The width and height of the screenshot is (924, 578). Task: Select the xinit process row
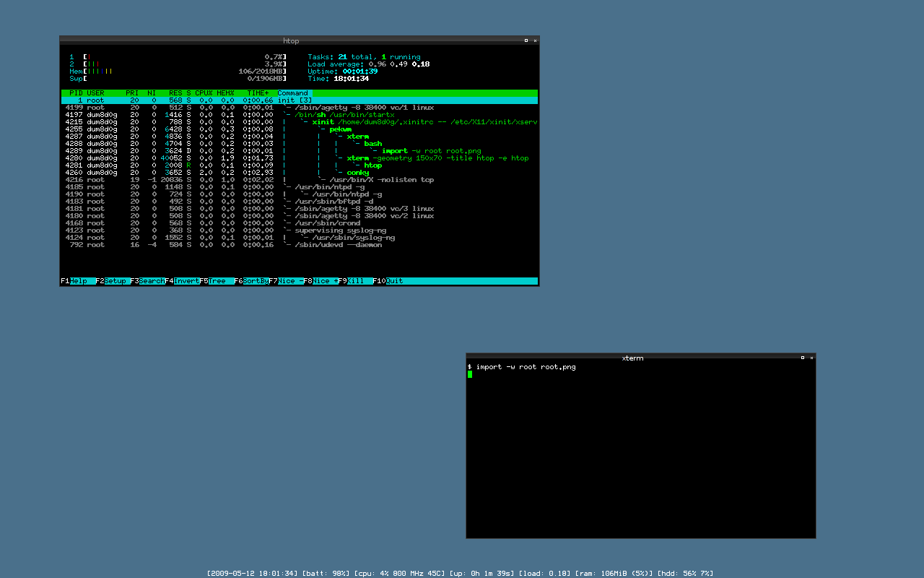click(x=300, y=122)
